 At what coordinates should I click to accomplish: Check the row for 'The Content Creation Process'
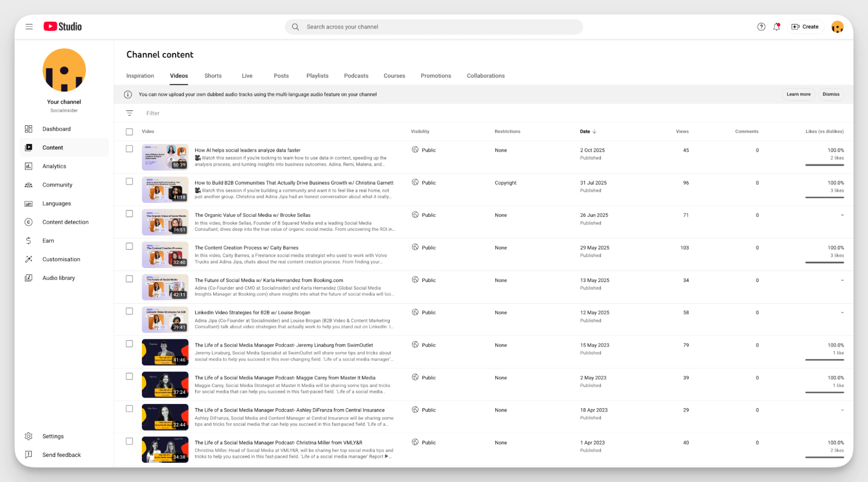coord(129,246)
